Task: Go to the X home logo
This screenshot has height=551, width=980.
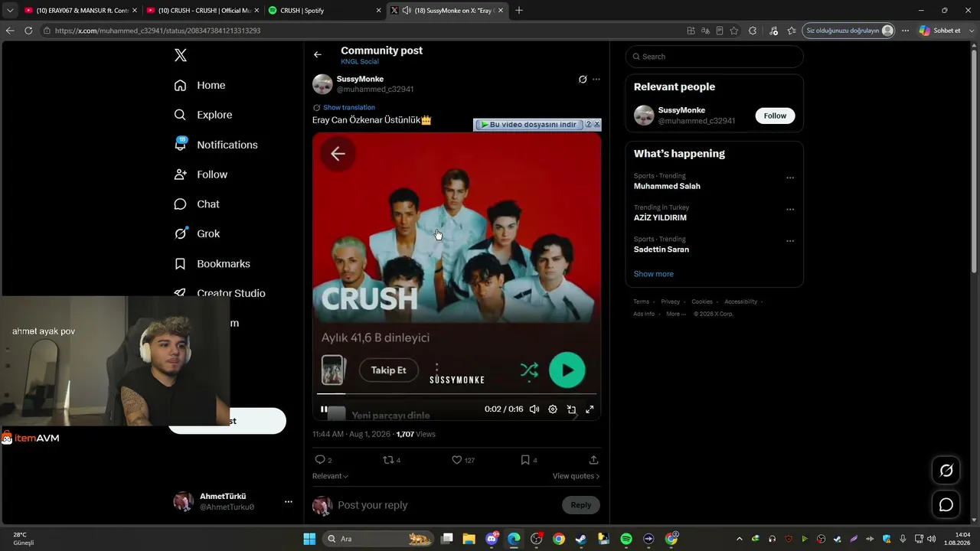Action: 180,55
